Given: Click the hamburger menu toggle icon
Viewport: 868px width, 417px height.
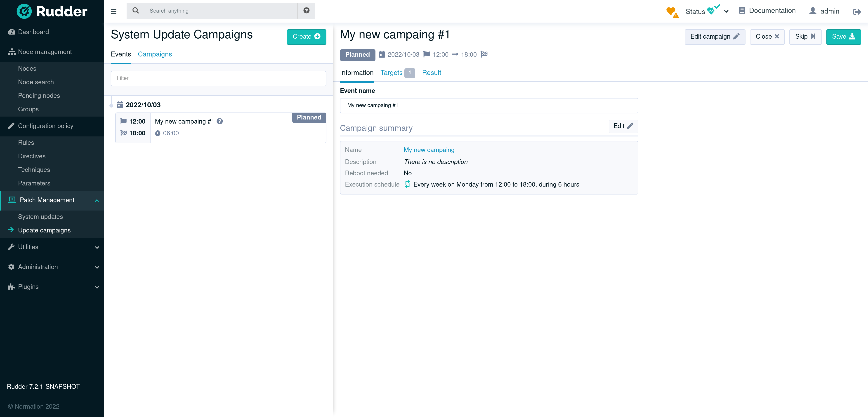Looking at the screenshot, I should (113, 11).
